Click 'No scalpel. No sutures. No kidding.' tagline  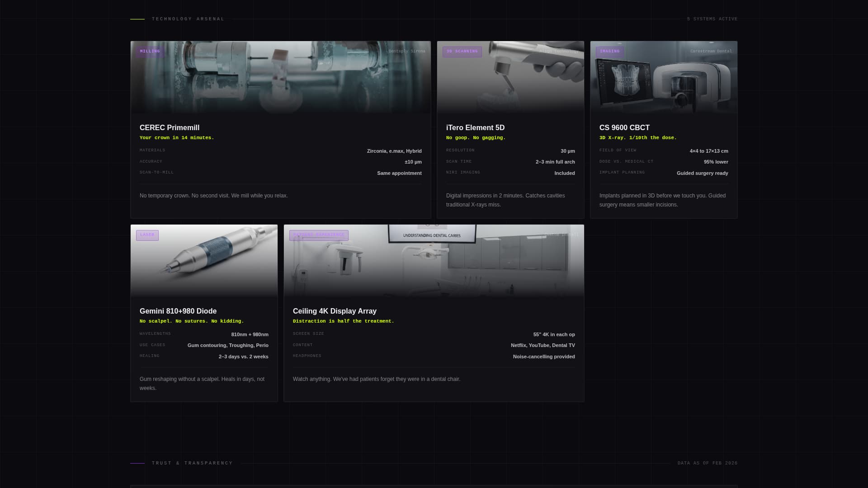(x=192, y=321)
